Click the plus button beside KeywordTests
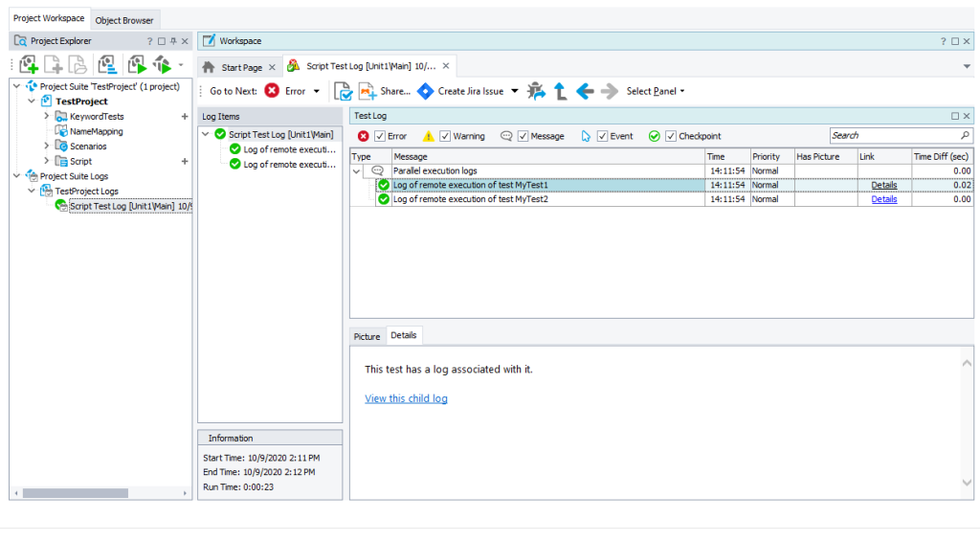The image size is (980, 542). pos(185,116)
